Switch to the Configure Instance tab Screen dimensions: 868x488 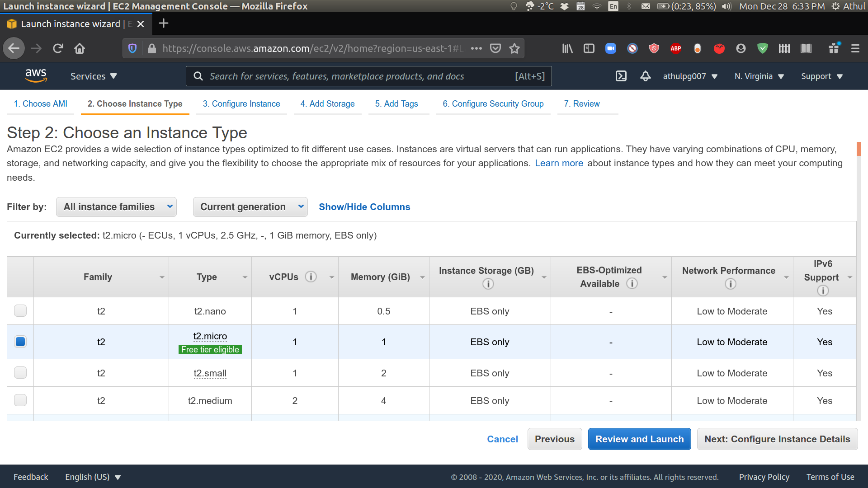pyautogui.click(x=241, y=103)
